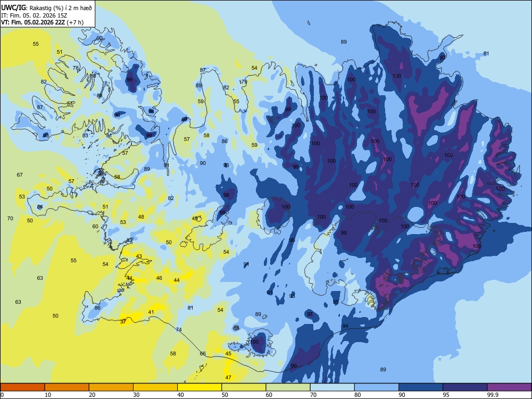This screenshot has height=399, width=532.
Task: Click the legend label 95
Action: click(x=446, y=395)
